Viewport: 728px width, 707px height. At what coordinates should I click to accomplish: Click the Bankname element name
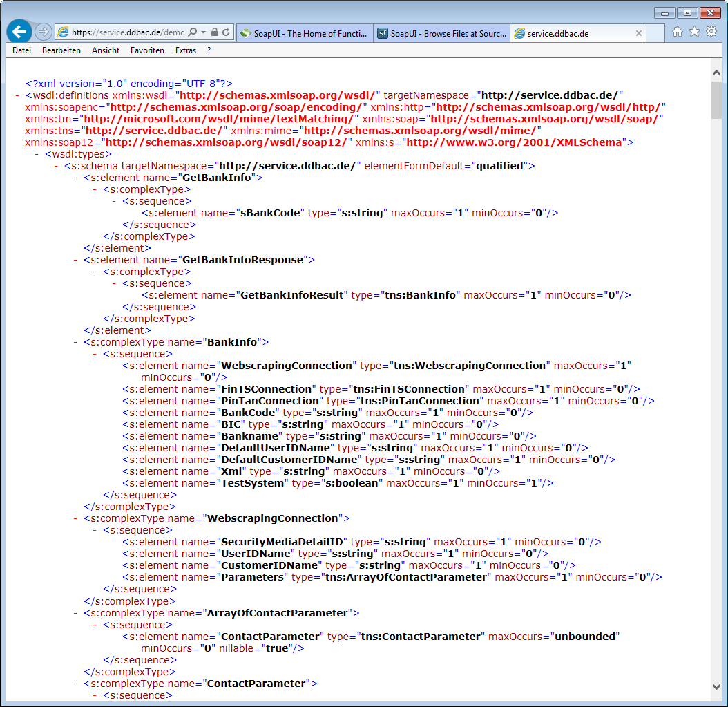click(249, 436)
